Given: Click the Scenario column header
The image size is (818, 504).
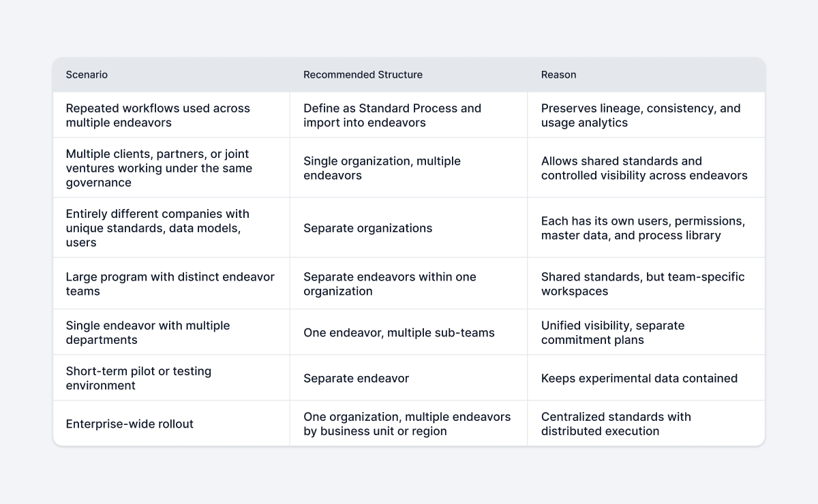Looking at the screenshot, I should pos(171,75).
